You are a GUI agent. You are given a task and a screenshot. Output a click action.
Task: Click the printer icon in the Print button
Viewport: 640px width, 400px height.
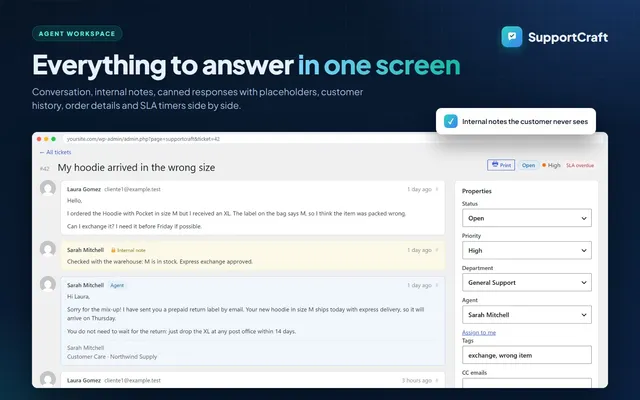click(495, 165)
